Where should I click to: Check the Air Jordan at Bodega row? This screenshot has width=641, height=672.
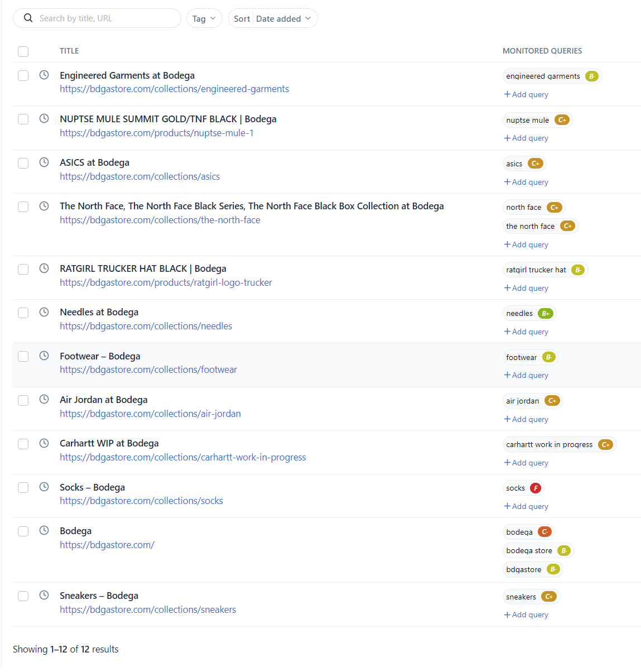[x=23, y=400]
